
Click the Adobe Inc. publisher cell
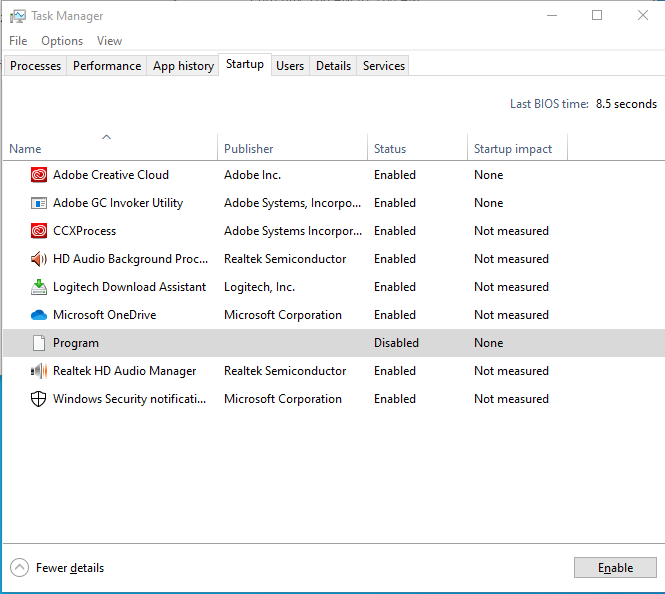click(252, 175)
